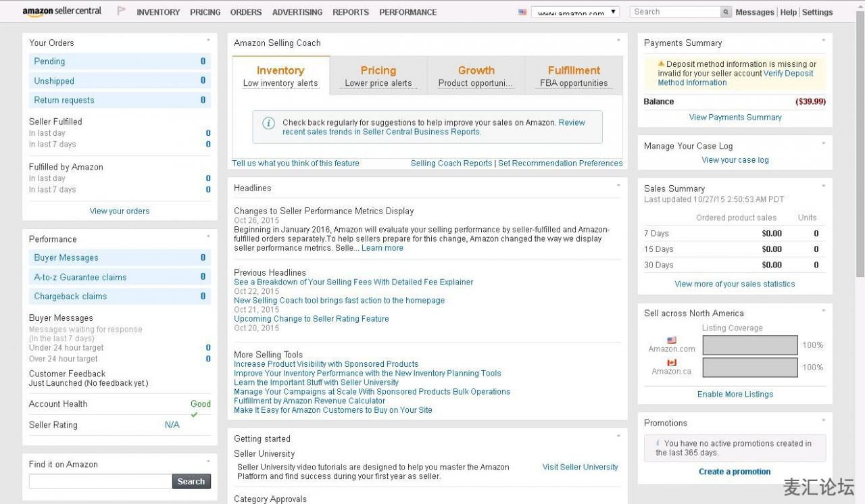865x504 pixels.
Task: Open the REPORTS menu
Action: [x=351, y=12]
